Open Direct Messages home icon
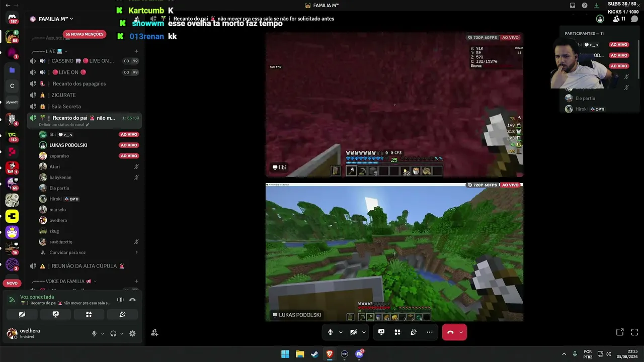This screenshot has width=644, height=362. pyautogui.click(x=12, y=19)
